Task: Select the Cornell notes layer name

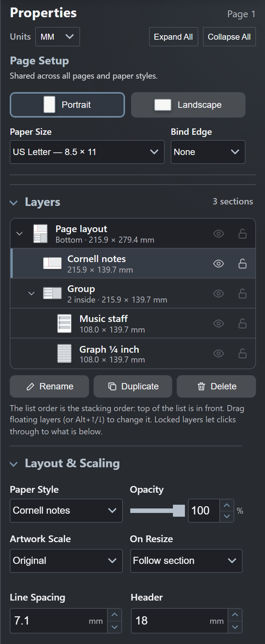Action: coord(97,259)
